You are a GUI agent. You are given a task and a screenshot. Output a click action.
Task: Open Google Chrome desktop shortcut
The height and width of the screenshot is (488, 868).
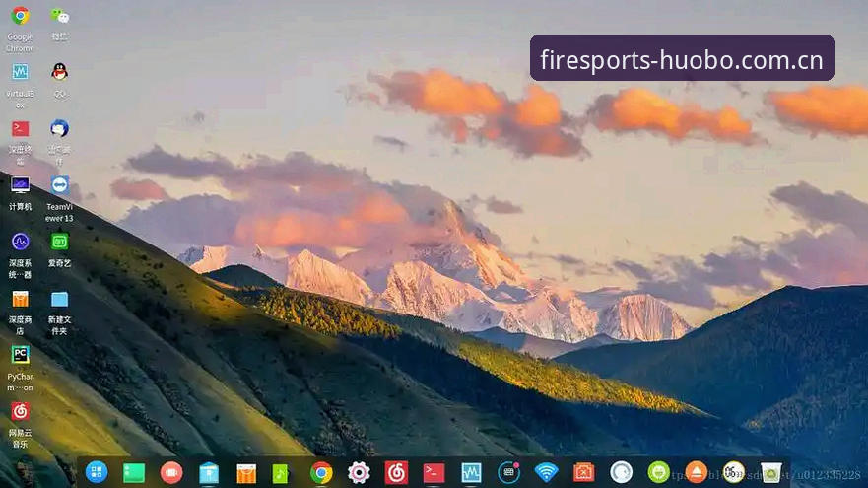coord(20,16)
